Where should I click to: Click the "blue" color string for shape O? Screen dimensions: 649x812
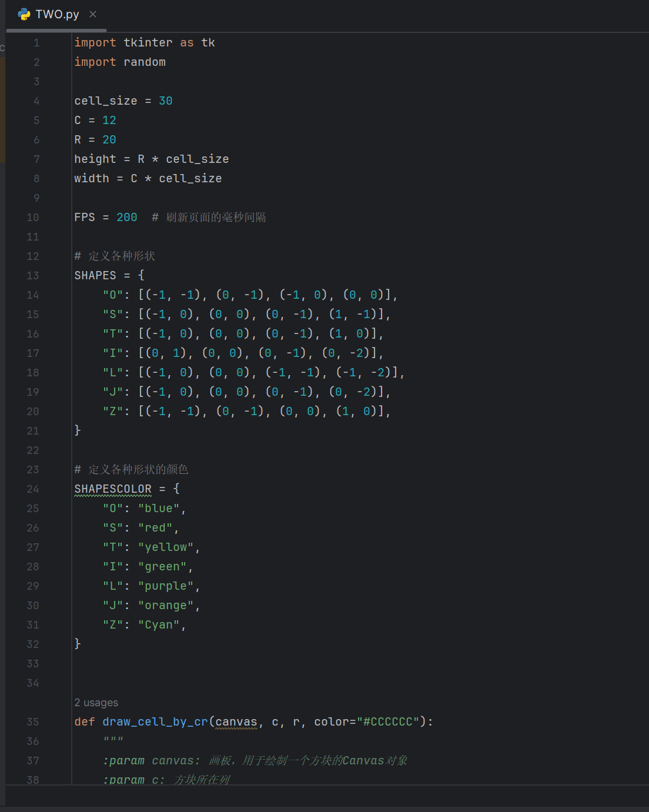159,509
